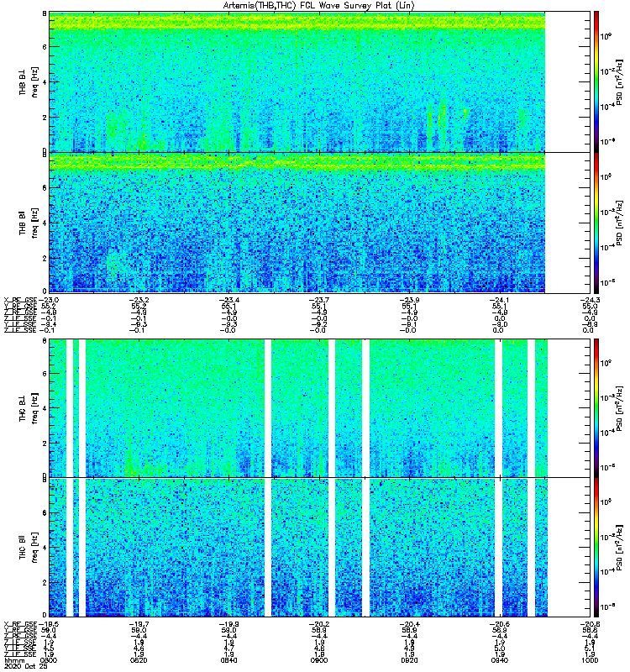The height and width of the screenshot is (672, 630).
Task: Click THC X_RE_GSE value -20.2
Action: pyautogui.click(x=319, y=624)
